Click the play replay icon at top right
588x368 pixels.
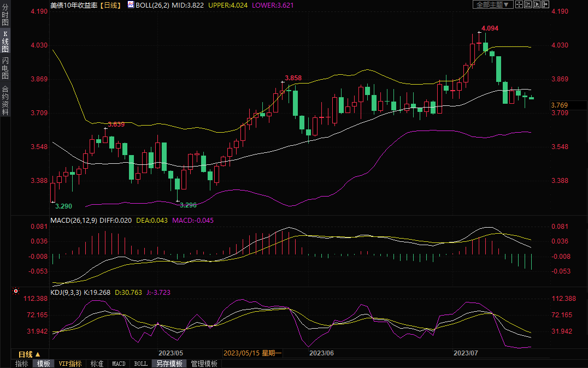[537, 4]
